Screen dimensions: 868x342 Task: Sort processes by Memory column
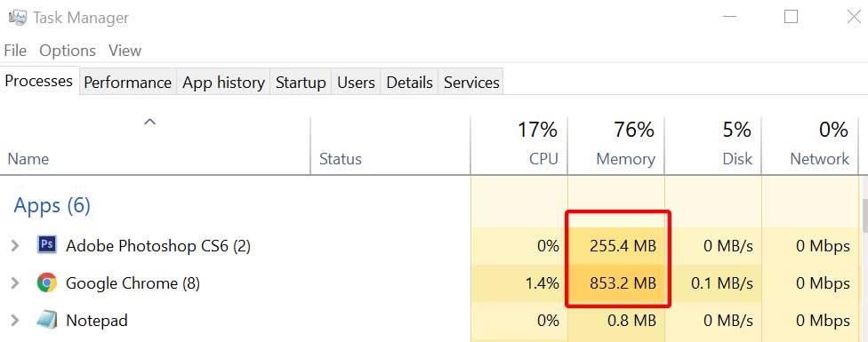pyautogui.click(x=616, y=145)
